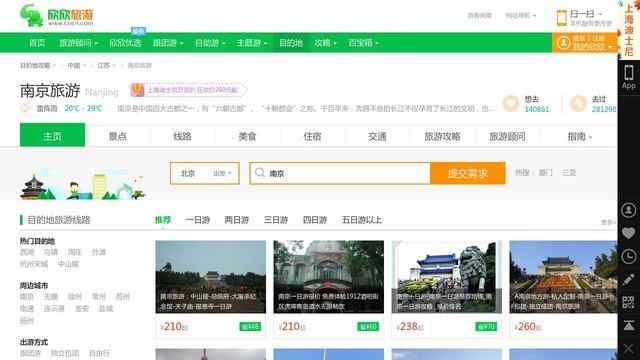This screenshot has height=360, width=640.
Task: Select the 推荐 route filter tab
Action: (x=163, y=220)
